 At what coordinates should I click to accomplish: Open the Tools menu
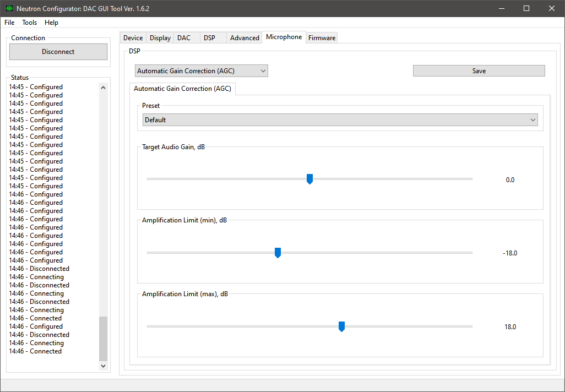tap(30, 23)
